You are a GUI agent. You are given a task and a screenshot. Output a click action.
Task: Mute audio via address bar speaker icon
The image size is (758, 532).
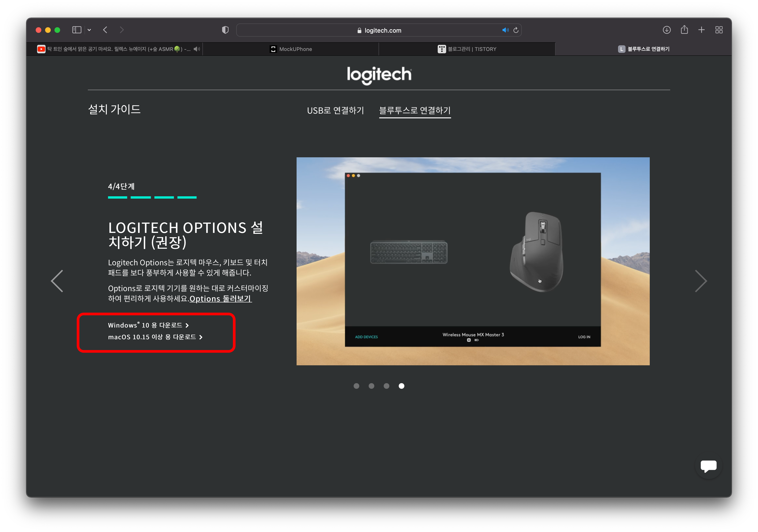(x=505, y=30)
